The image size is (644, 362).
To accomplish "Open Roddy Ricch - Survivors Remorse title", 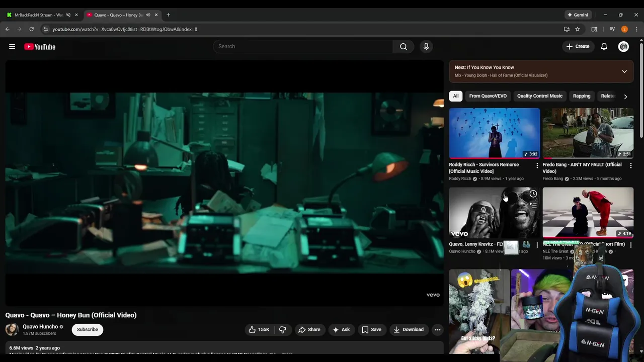I will pos(484,168).
